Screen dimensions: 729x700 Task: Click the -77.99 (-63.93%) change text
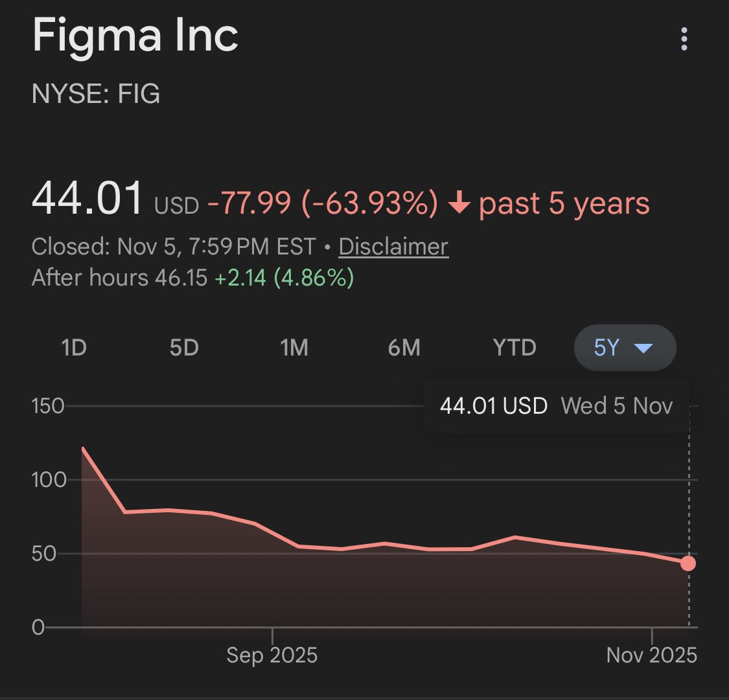[323, 204]
